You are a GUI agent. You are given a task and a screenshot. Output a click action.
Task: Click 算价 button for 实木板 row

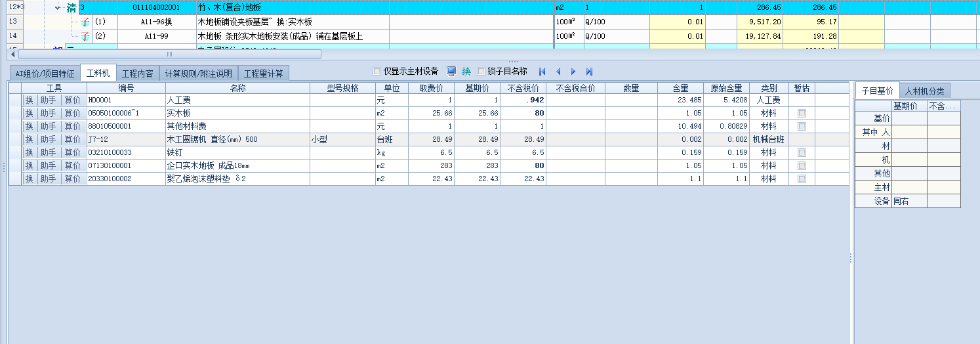73,114
